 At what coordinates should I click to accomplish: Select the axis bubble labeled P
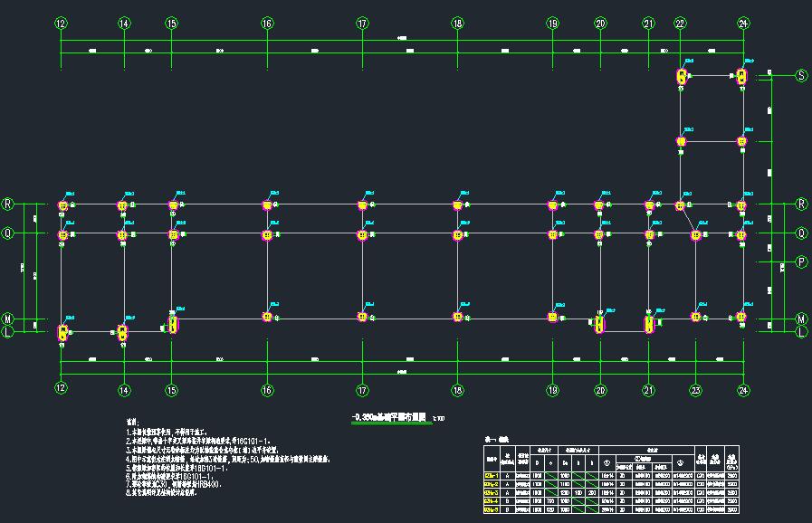pos(800,262)
